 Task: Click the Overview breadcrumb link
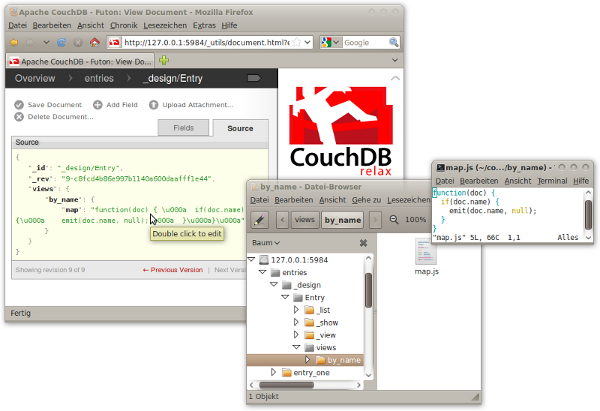35,78
